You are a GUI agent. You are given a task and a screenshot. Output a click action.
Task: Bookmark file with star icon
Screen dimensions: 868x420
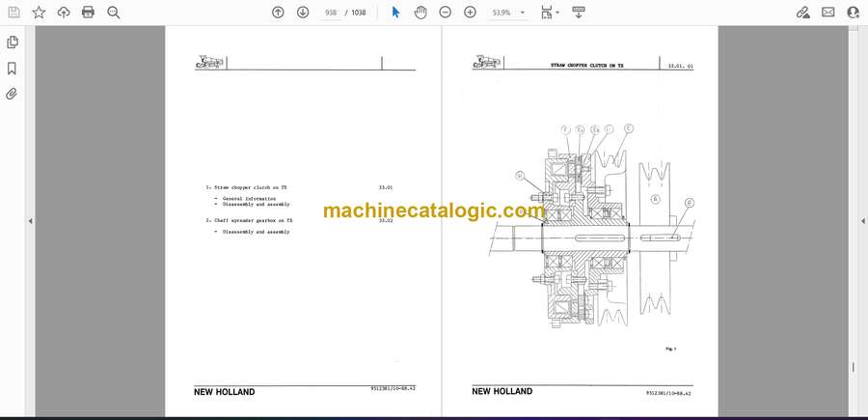pyautogui.click(x=39, y=13)
